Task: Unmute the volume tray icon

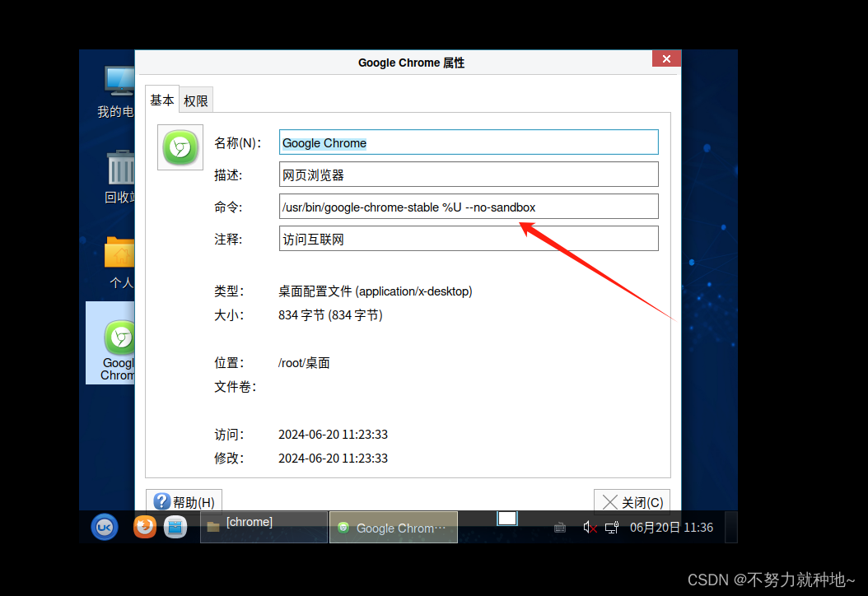Action: point(590,528)
